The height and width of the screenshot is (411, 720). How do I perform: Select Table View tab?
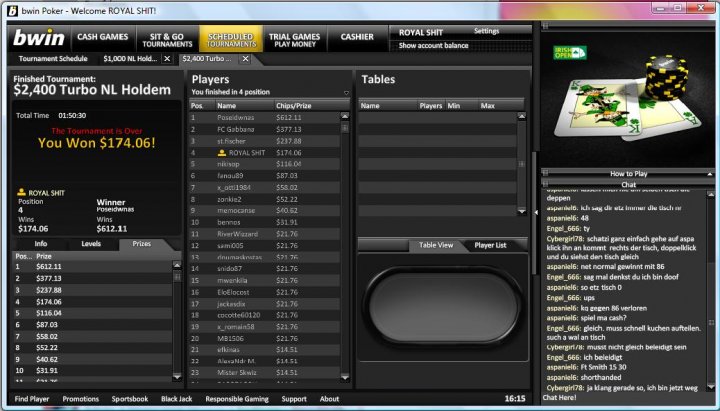click(x=436, y=245)
